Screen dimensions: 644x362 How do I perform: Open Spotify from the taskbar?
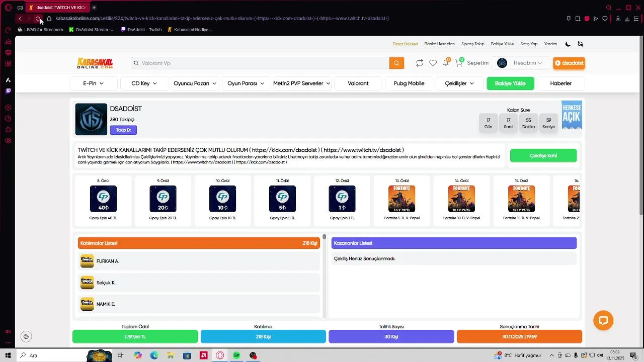click(x=236, y=355)
